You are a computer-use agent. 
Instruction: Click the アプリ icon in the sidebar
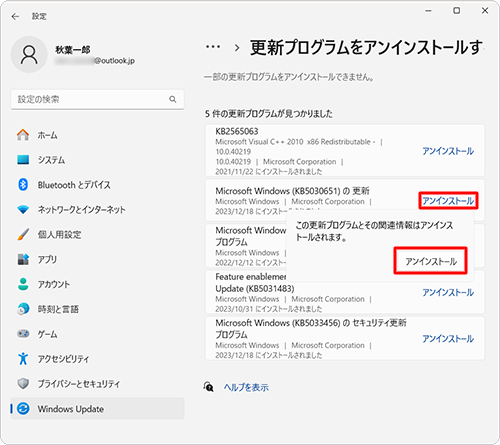tap(23, 259)
